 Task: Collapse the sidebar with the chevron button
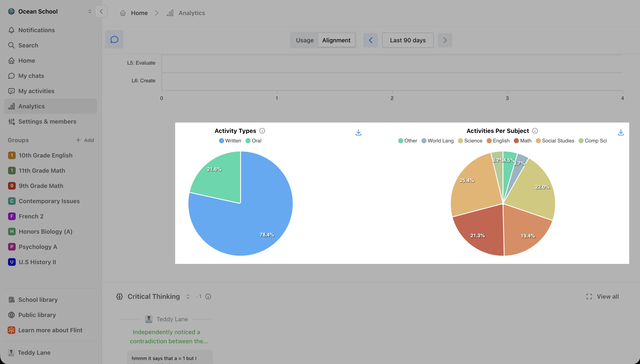pos(101,11)
